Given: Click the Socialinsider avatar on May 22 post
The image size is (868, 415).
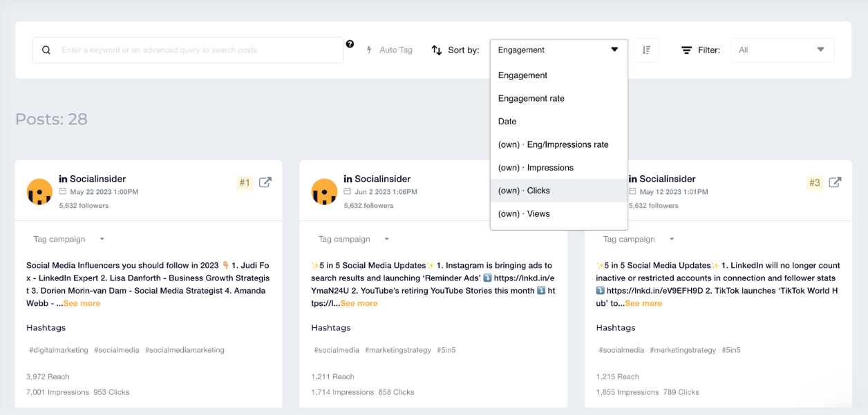Looking at the screenshot, I should [39, 192].
